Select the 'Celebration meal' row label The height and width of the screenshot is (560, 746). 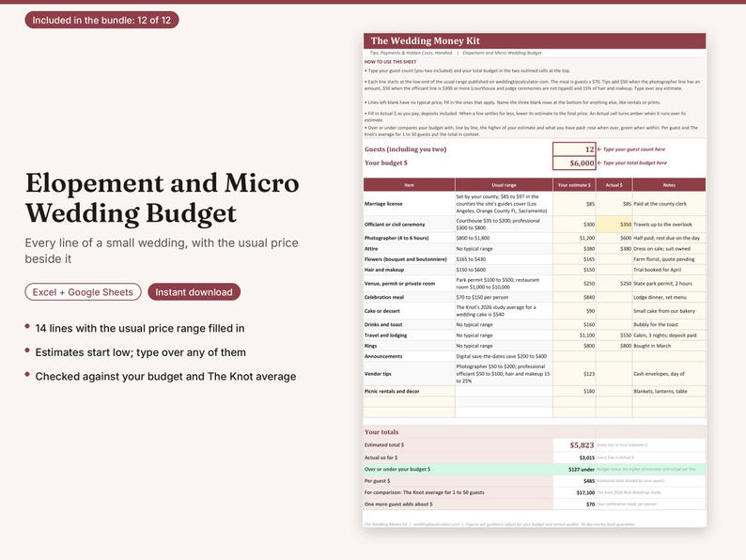pos(384,297)
